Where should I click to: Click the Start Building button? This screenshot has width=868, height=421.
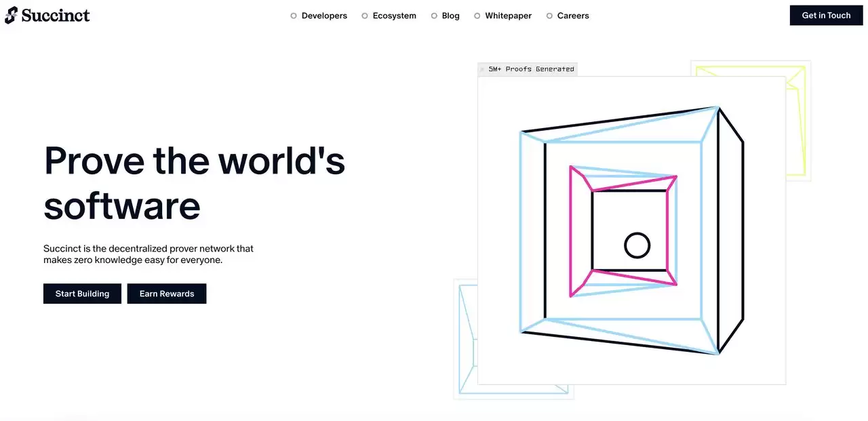[x=82, y=294]
